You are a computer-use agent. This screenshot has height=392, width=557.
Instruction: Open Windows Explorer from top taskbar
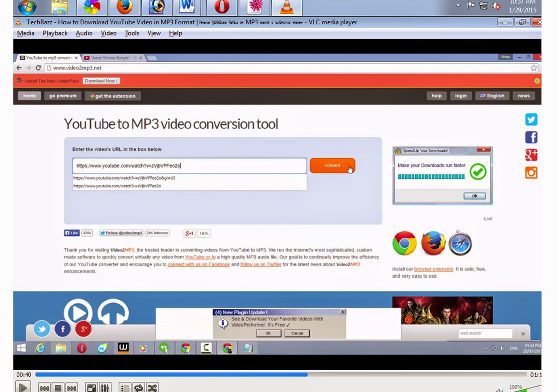(59, 7)
